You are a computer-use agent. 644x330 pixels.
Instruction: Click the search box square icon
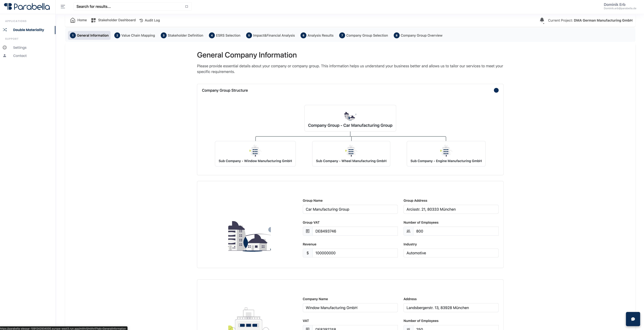pos(187,6)
